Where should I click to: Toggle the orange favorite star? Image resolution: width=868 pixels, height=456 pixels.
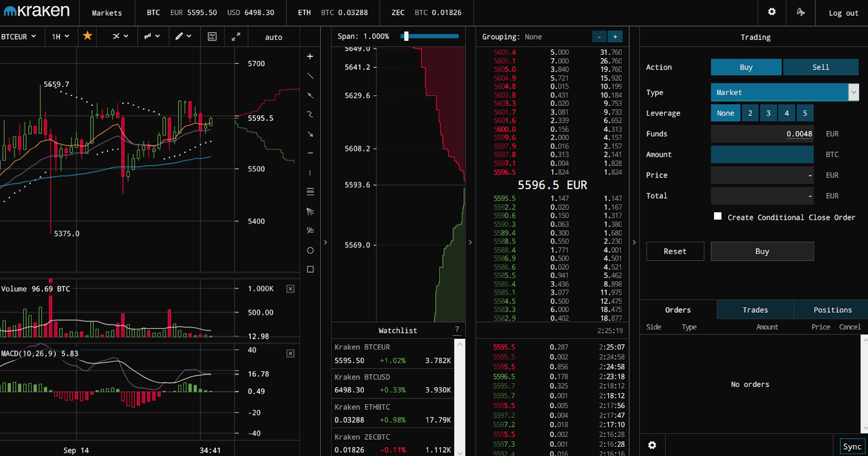click(87, 36)
